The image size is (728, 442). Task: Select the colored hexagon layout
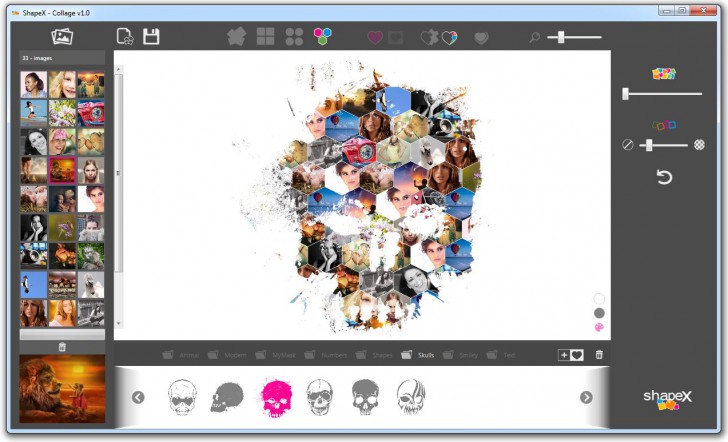[x=322, y=36]
